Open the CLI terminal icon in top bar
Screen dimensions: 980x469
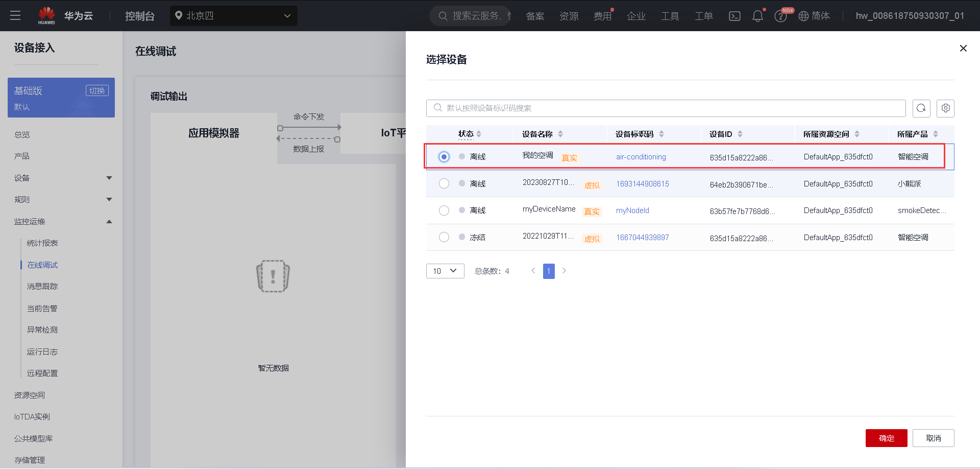(734, 16)
